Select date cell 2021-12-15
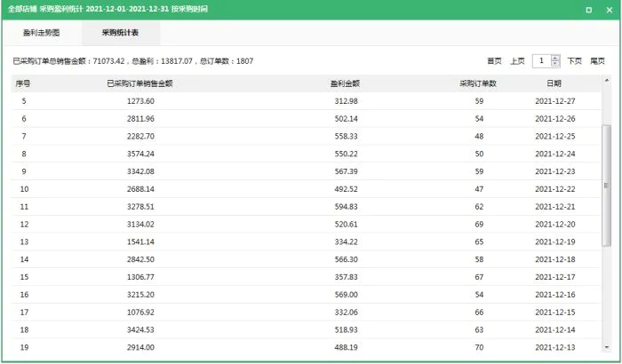 click(x=555, y=313)
